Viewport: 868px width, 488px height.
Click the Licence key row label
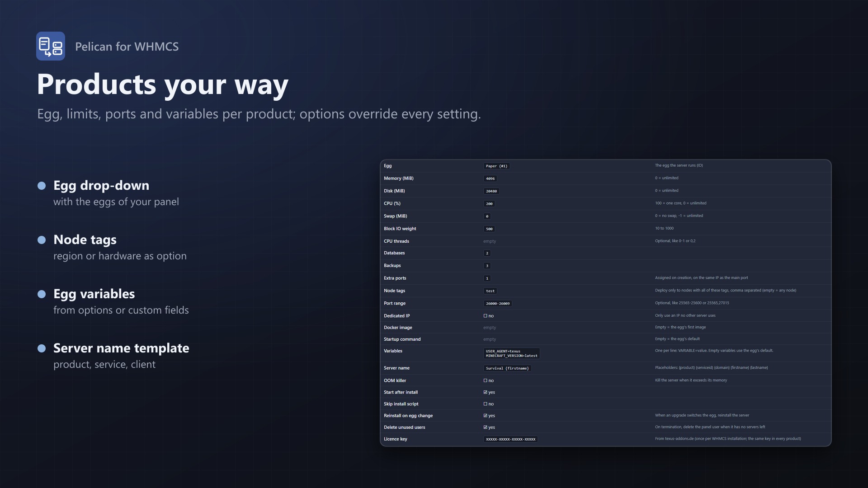click(396, 439)
